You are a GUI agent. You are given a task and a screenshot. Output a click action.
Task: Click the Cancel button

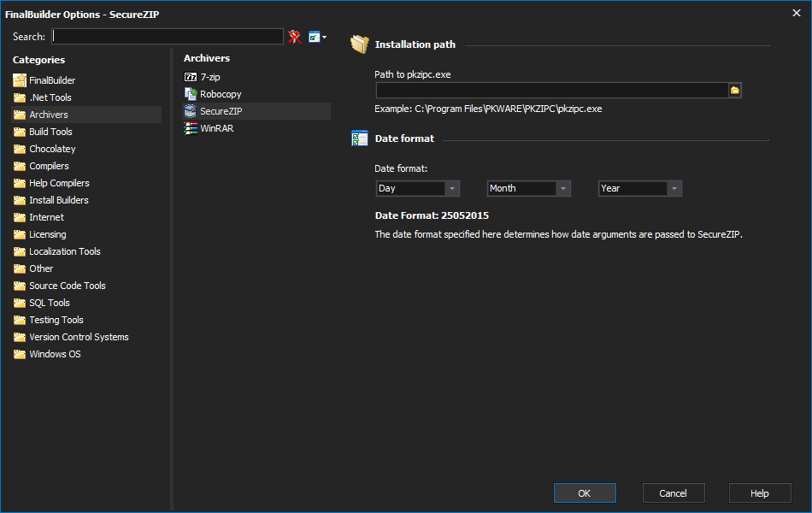674,492
